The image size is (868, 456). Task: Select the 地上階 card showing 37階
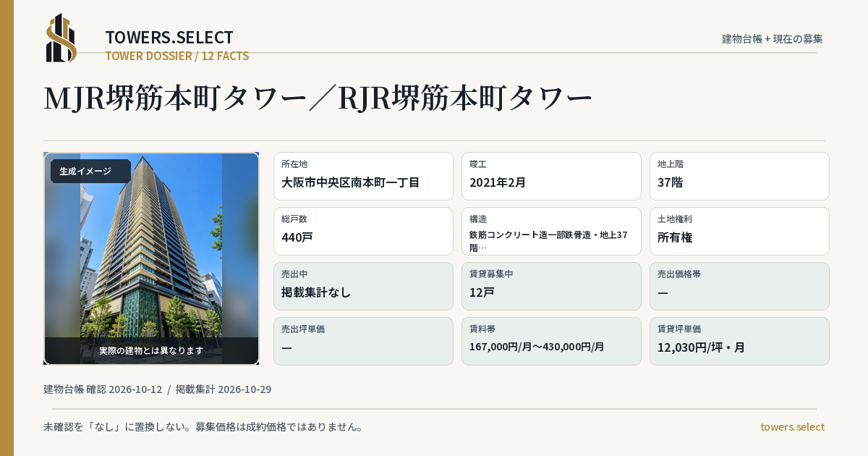739,176
